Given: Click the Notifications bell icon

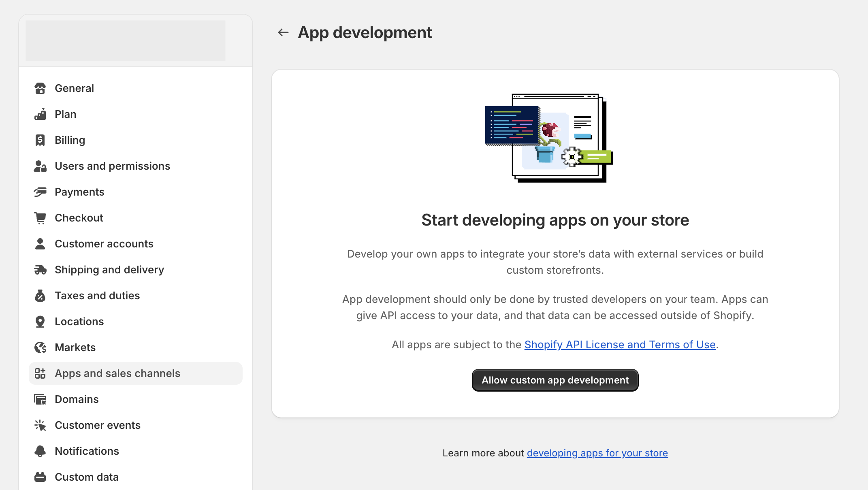Looking at the screenshot, I should pyautogui.click(x=40, y=451).
